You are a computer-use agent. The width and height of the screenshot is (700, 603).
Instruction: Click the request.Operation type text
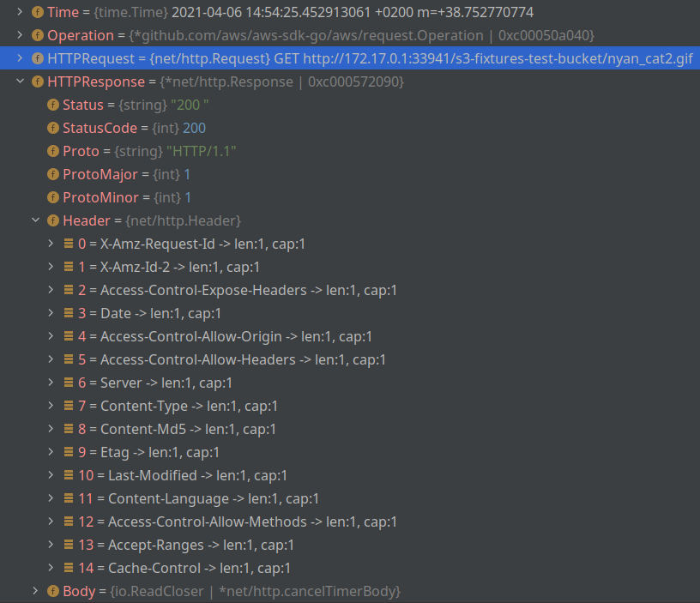pyautogui.click(x=362, y=35)
